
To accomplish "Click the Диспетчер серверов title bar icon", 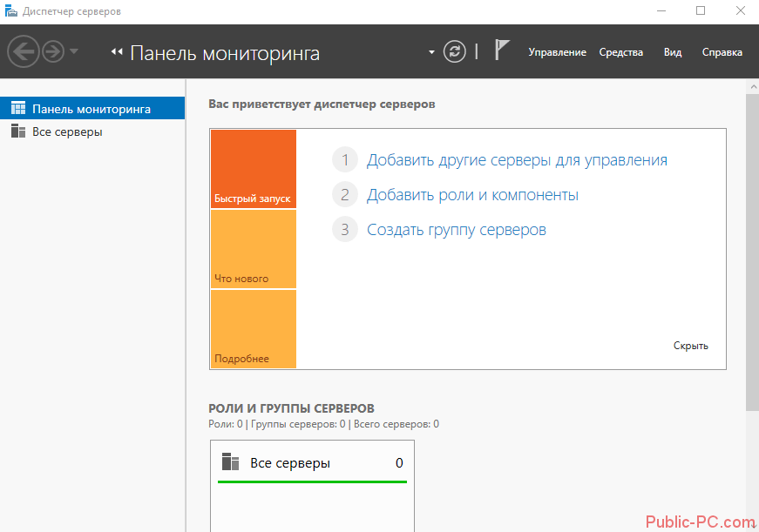I will 11,11.
